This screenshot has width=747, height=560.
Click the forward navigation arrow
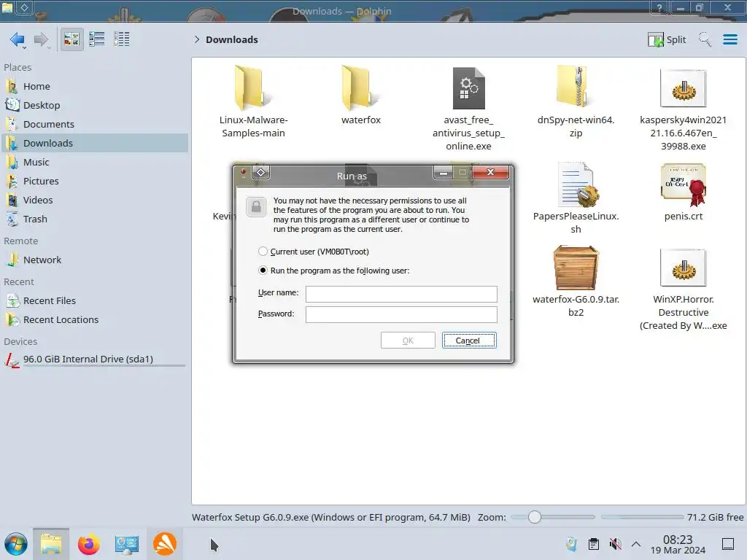[42, 39]
